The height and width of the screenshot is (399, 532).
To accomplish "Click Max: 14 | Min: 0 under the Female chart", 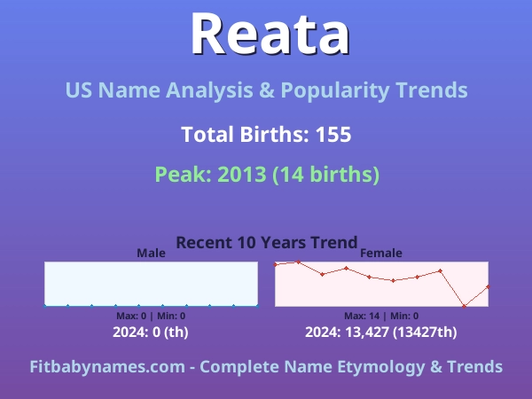I will 381,316.
